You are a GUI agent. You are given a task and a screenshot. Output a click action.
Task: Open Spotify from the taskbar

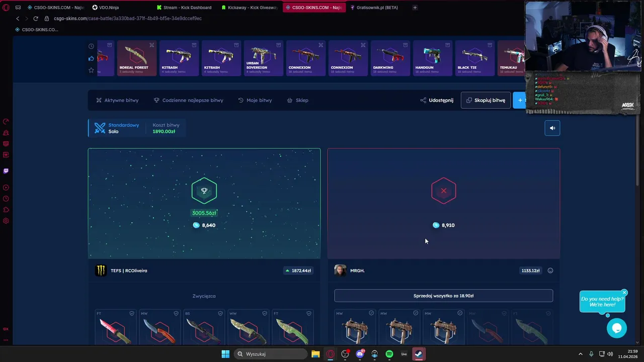[x=389, y=354]
